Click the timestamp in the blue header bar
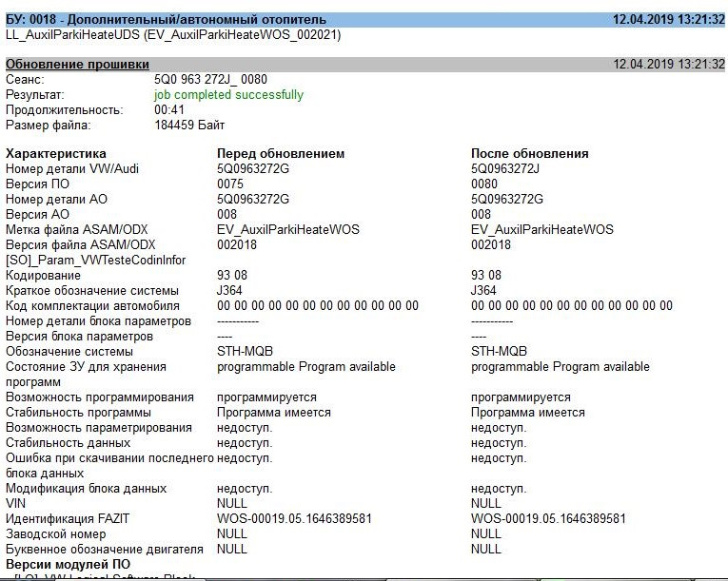728x581 pixels. pos(669,19)
